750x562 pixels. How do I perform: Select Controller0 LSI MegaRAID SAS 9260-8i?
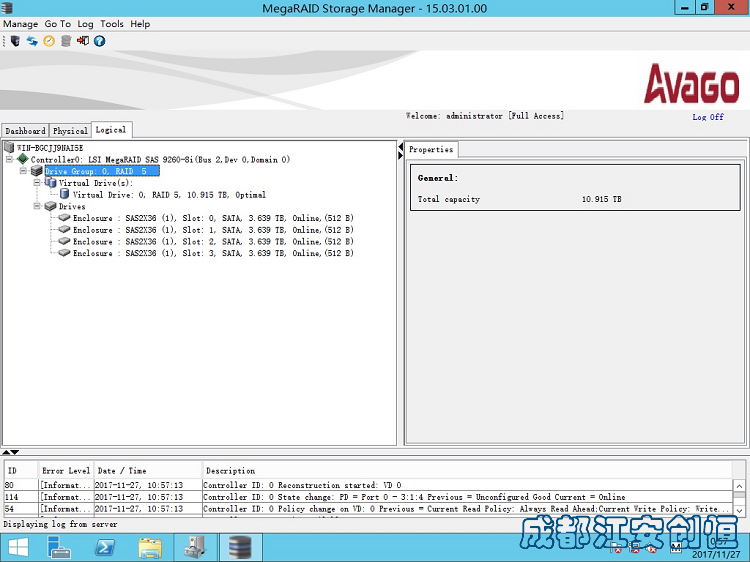160,159
